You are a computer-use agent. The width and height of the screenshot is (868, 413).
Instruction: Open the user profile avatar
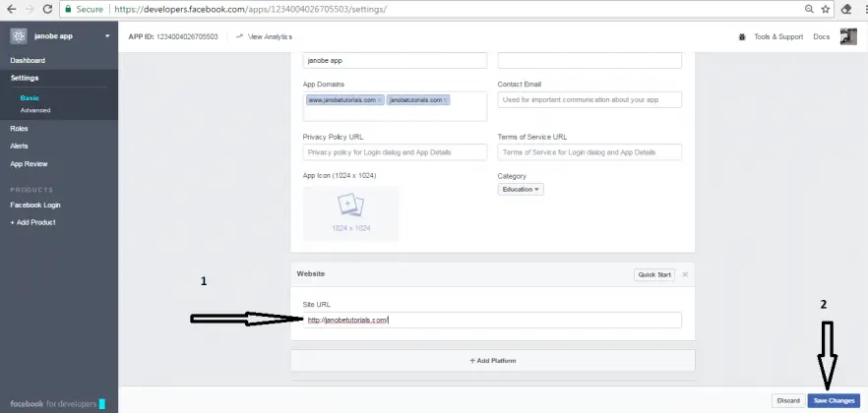(848, 36)
